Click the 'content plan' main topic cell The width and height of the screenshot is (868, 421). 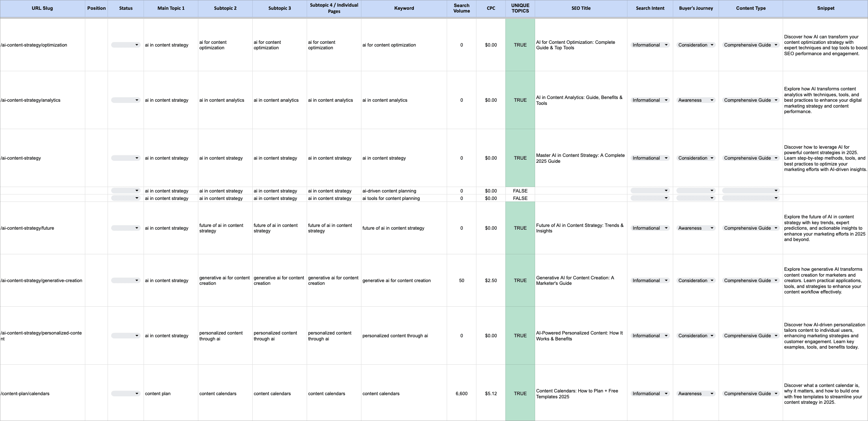point(171,394)
